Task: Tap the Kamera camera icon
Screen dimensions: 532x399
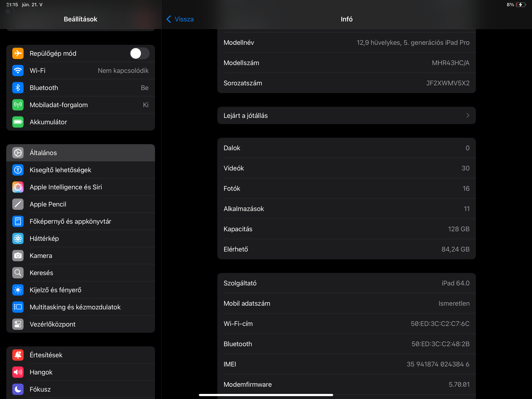Action: tap(18, 256)
